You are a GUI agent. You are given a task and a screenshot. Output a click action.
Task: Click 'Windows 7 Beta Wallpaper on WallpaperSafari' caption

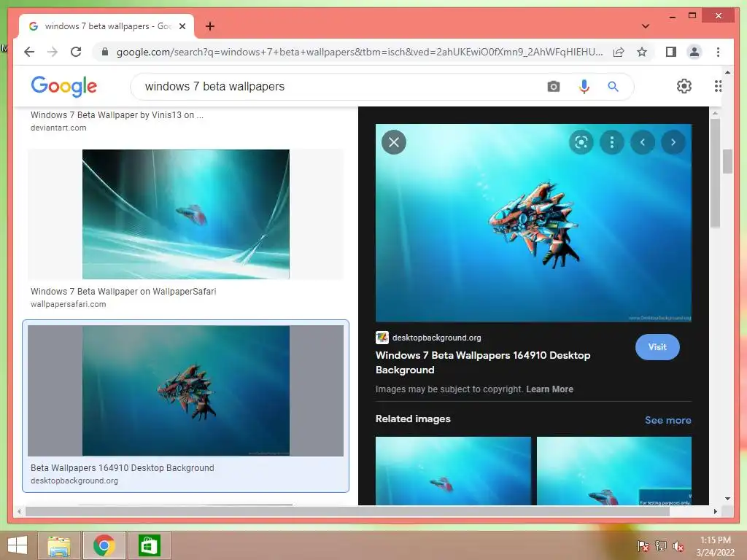click(x=123, y=292)
